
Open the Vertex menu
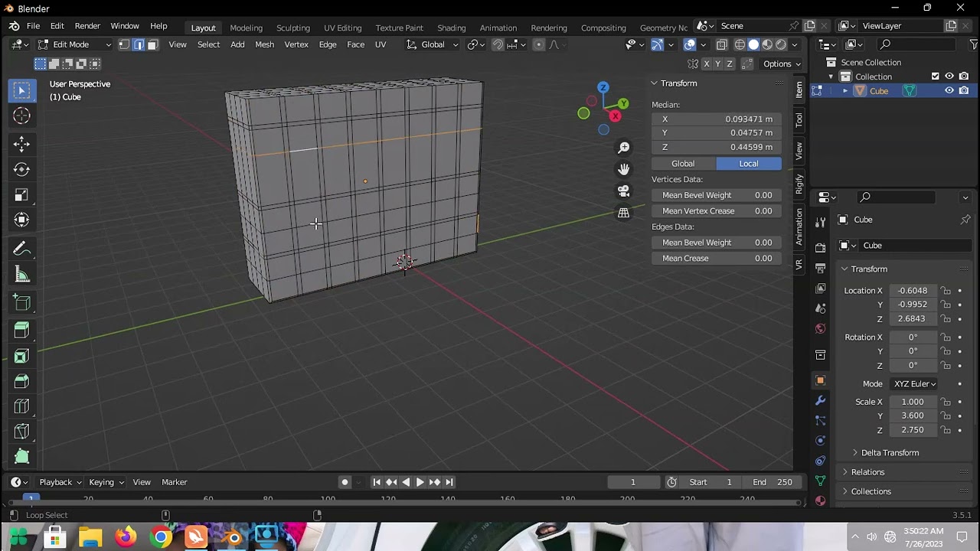pyautogui.click(x=296, y=44)
